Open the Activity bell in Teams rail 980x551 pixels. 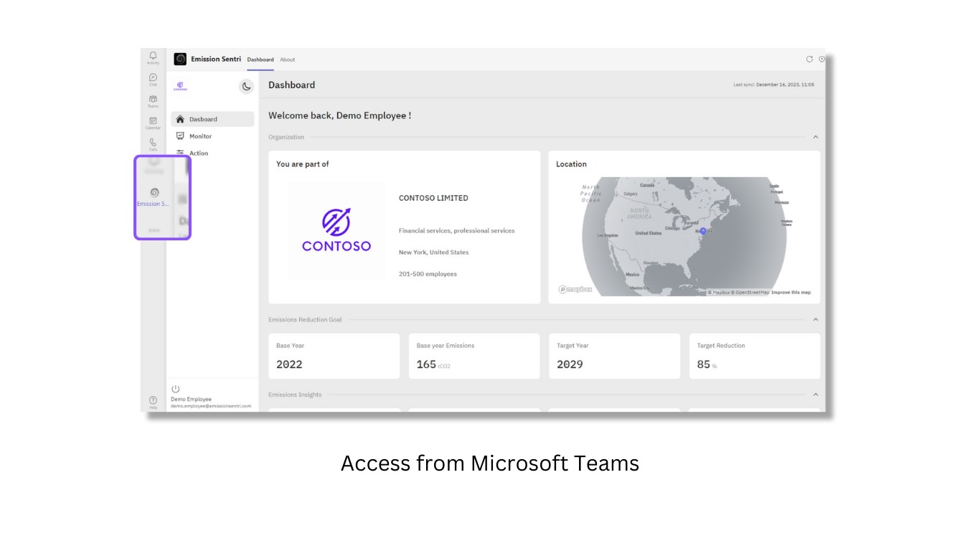[153, 57]
